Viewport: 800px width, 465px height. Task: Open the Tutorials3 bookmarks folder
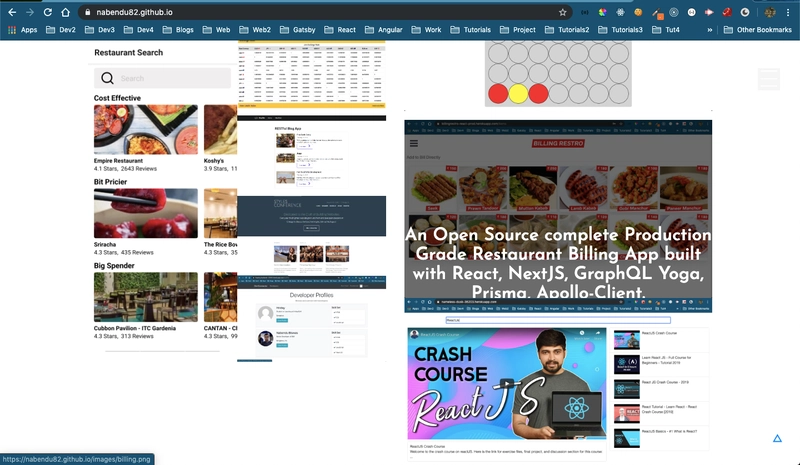click(x=620, y=30)
